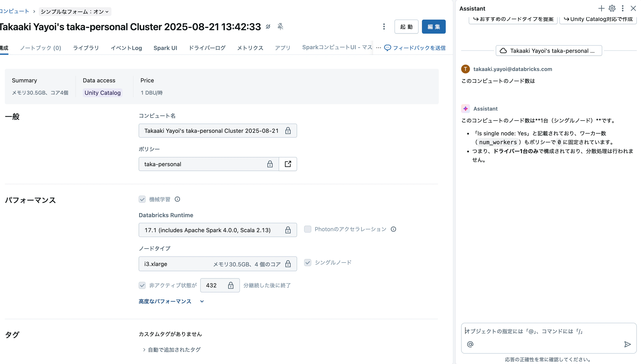Image resolution: width=641 pixels, height=364 pixels.
Task: Click the コンピュート名 input field
Action: (x=218, y=130)
